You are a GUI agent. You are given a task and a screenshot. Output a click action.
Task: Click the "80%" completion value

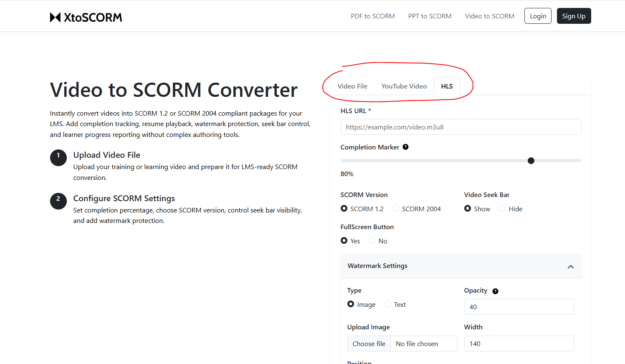tap(347, 174)
